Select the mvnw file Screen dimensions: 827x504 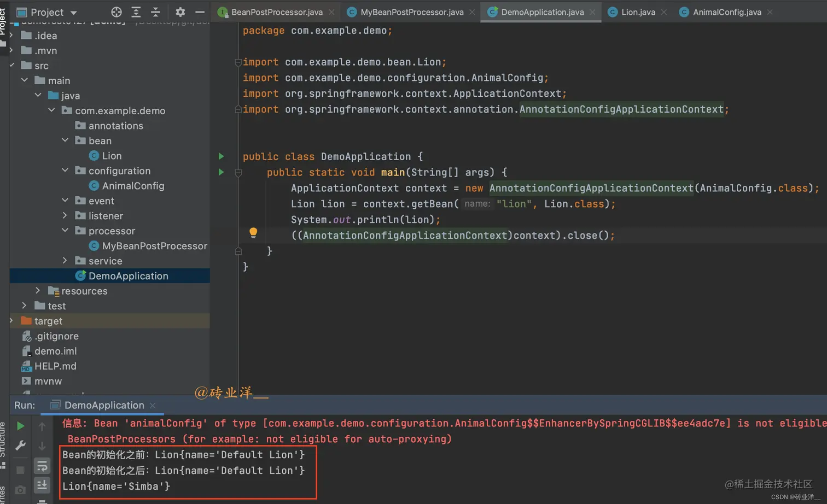(48, 381)
